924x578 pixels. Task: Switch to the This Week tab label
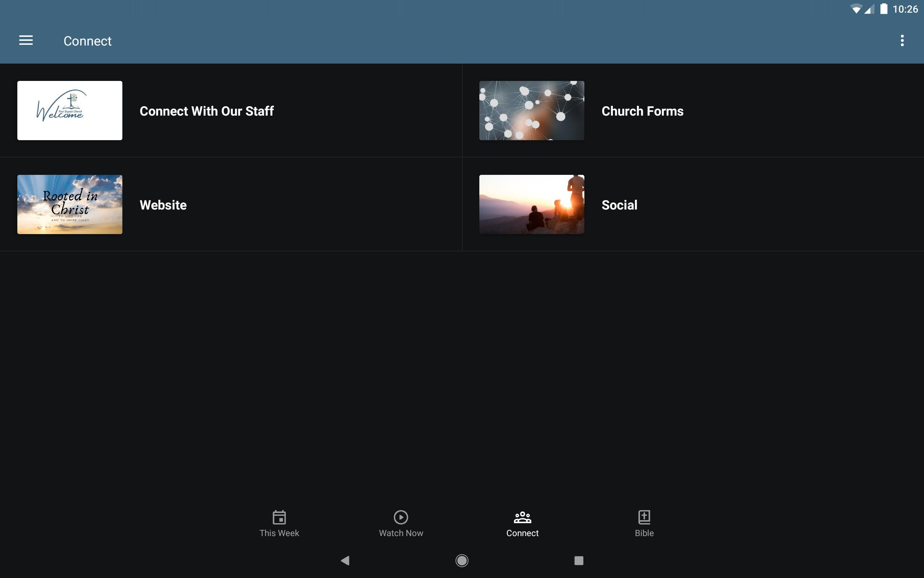(279, 533)
